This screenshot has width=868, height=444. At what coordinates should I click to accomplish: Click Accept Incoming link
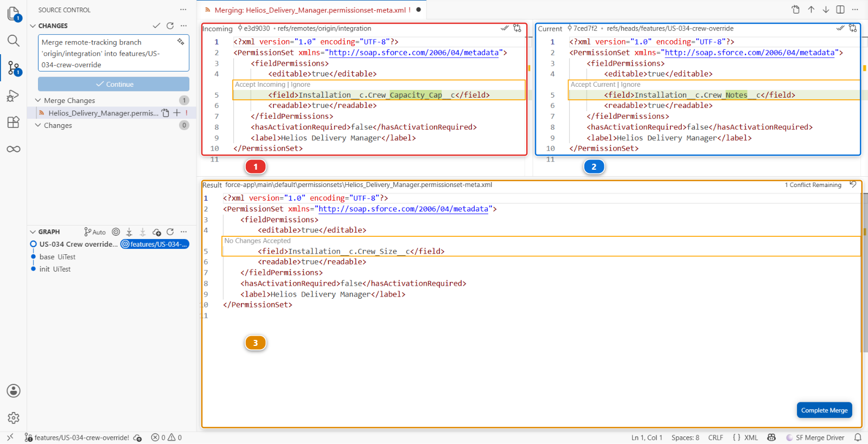(260, 85)
